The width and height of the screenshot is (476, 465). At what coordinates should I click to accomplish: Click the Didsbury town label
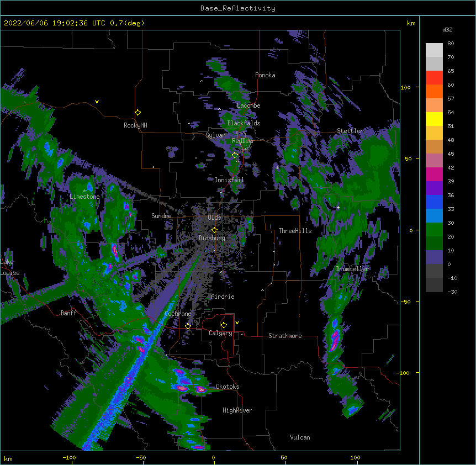point(212,238)
